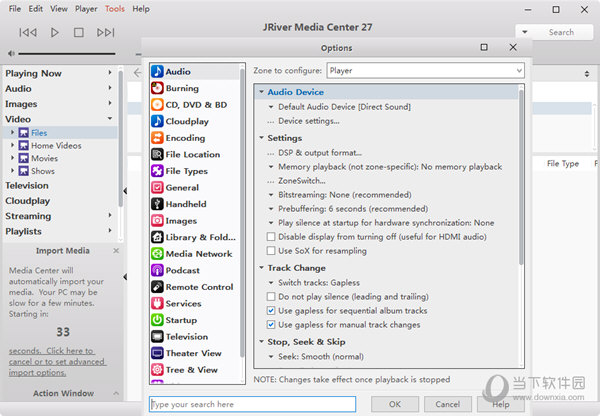
Task: Skip to the previous track
Action: (x=28, y=33)
